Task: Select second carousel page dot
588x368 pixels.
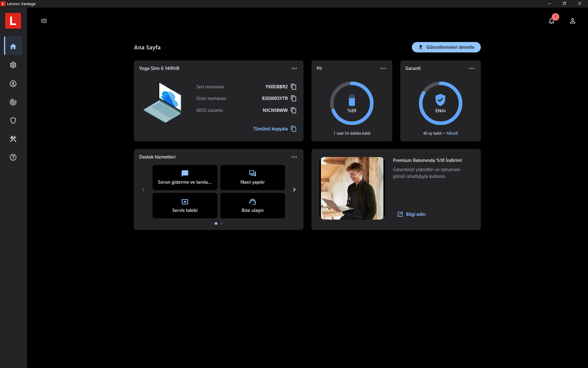Action: (x=221, y=224)
